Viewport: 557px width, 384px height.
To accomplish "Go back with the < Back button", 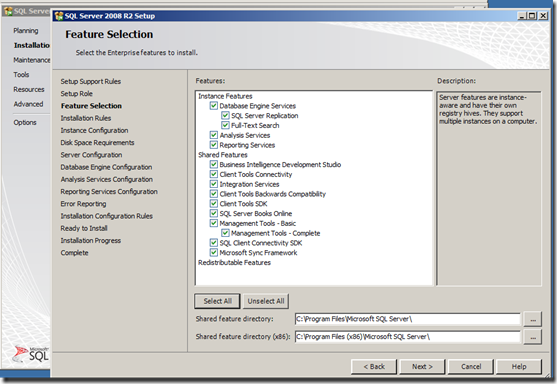I will (x=374, y=367).
